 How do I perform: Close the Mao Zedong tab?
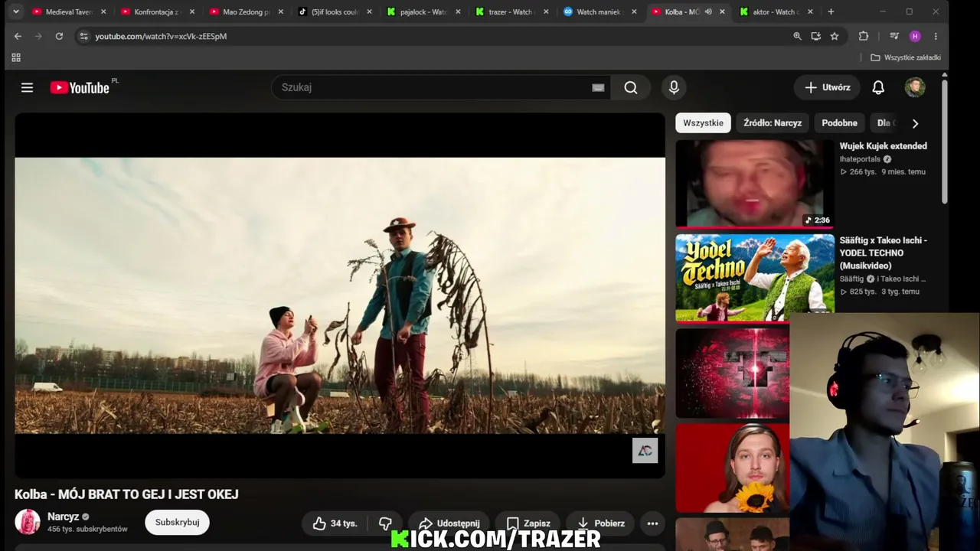(x=281, y=11)
